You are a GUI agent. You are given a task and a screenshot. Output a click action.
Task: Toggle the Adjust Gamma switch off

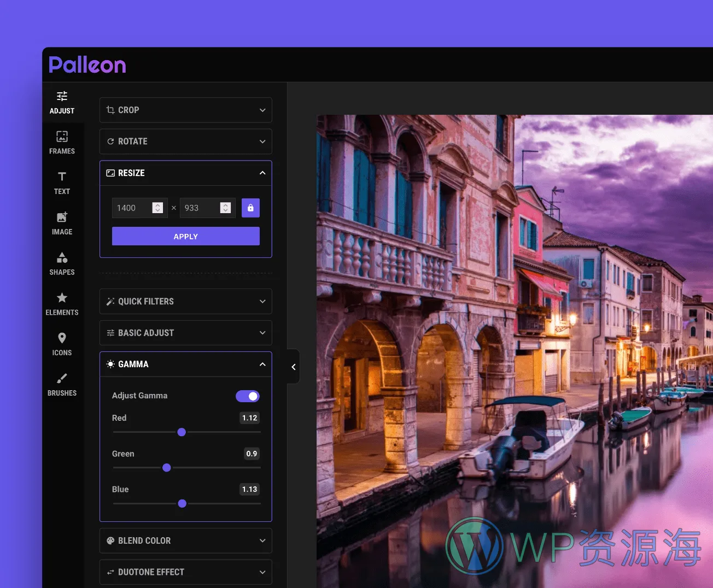(248, 396)
